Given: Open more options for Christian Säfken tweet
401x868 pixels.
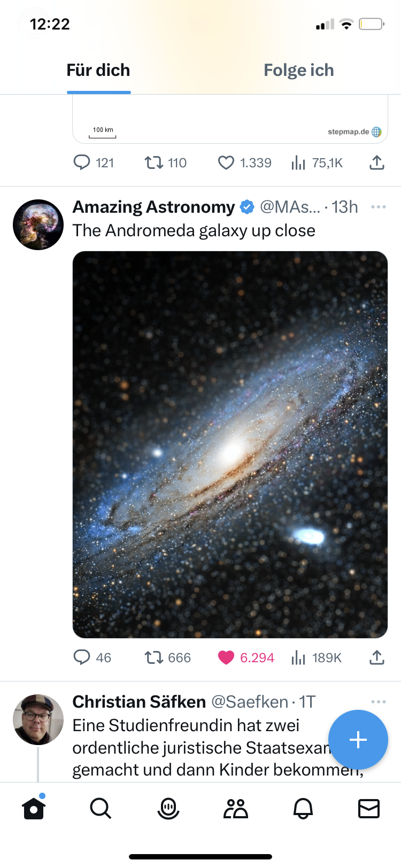Looking at the screenshot, I should 378,701.
